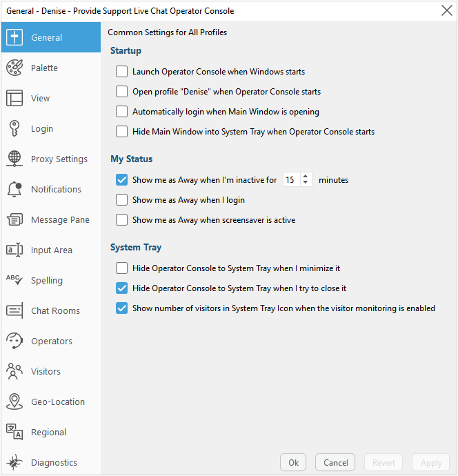The width and height of the screenshot is (458, 476).
Task: Check Show me as Away when I login
Action: [x=121, y=200]
